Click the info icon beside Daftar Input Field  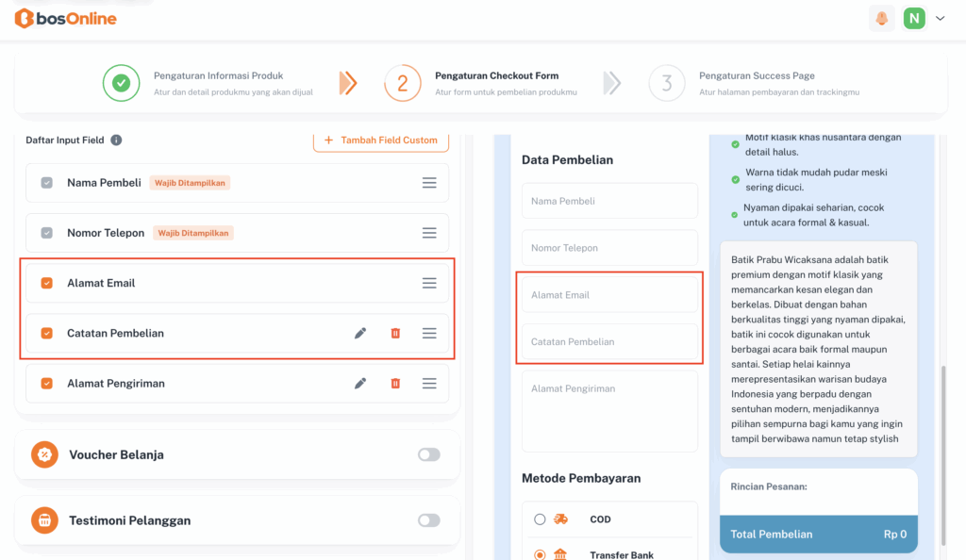tap(116, 140)
